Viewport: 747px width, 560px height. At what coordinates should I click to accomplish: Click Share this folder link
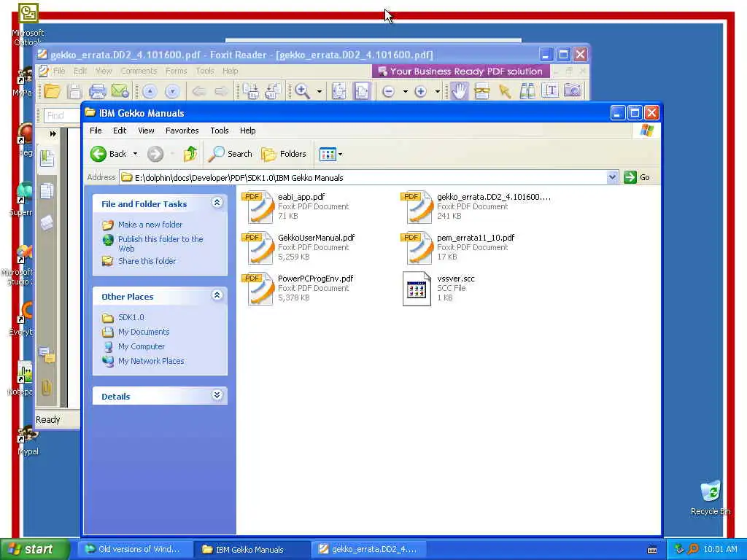click(147, 261)
